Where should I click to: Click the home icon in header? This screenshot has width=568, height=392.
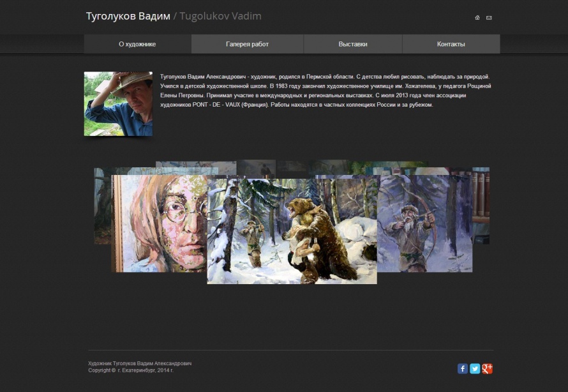[x=477, y=18]
